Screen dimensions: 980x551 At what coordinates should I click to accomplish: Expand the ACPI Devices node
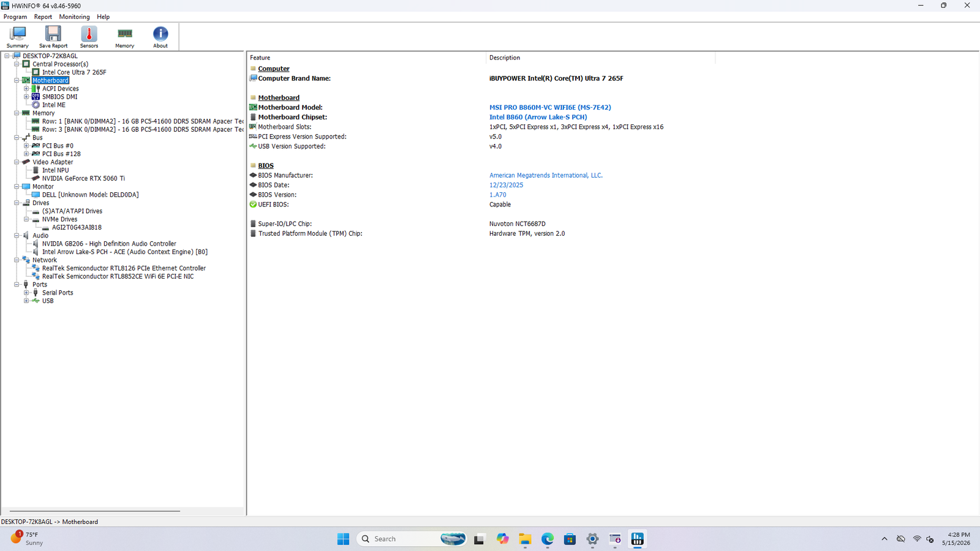click(26, 89)
